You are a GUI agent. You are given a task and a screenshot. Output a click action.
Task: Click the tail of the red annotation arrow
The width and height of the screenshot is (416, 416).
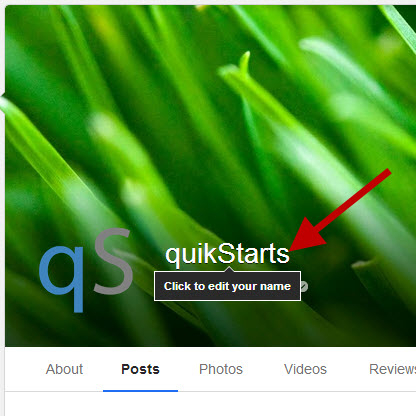pyautogui.click(x=388, y=171)
